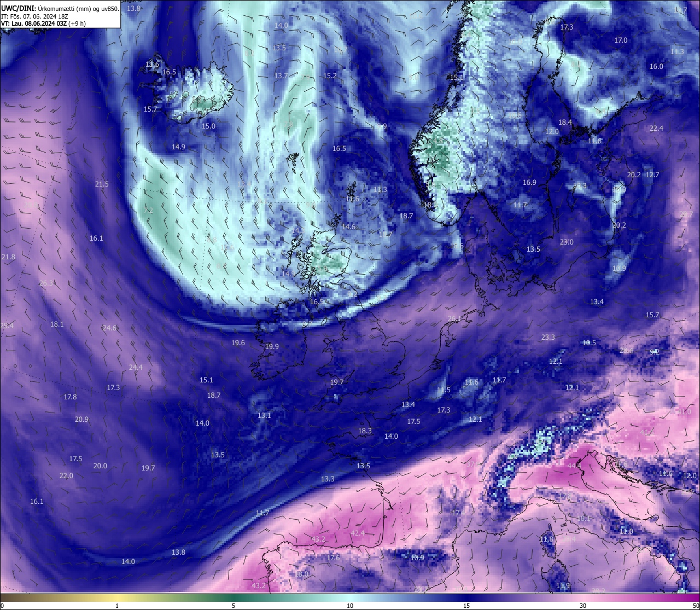Click the map value 11.8

pos(546,539)
